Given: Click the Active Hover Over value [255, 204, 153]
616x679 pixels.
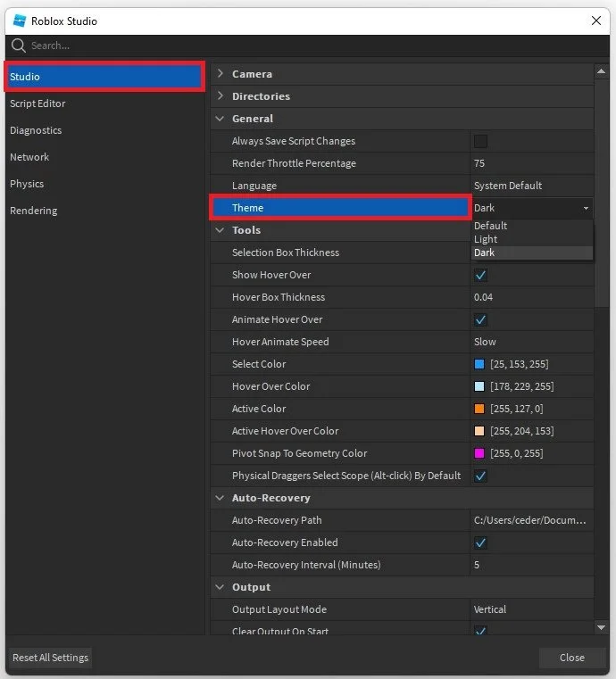Looking at the screenshot, I should click(522, 431).
